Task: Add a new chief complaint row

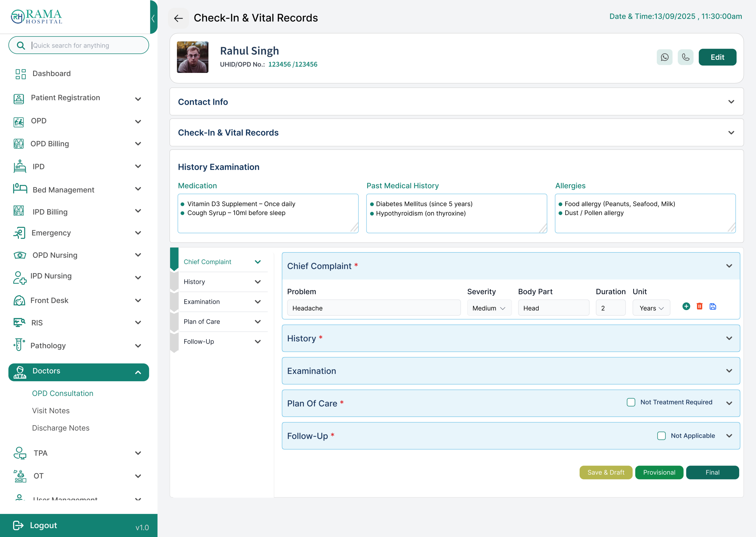Action: point(686,307)
